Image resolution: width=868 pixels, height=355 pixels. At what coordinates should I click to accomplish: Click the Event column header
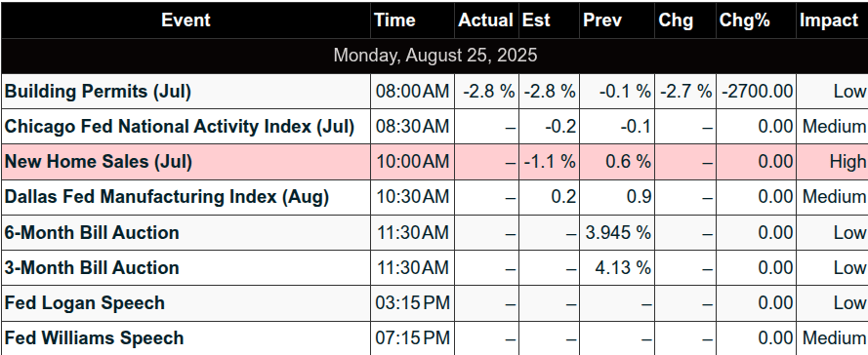point(186,20)
